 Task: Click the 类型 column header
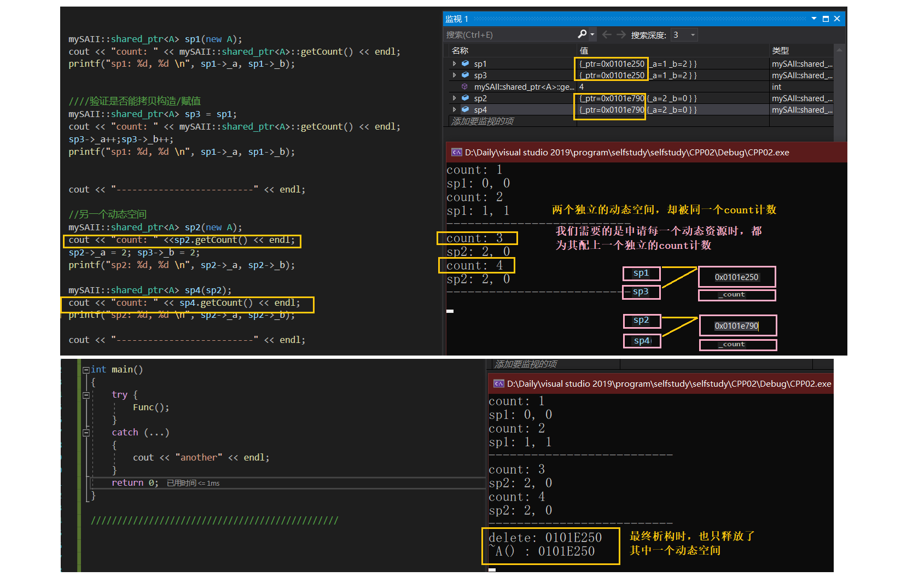pyautogui.click(x=780, y=50)
